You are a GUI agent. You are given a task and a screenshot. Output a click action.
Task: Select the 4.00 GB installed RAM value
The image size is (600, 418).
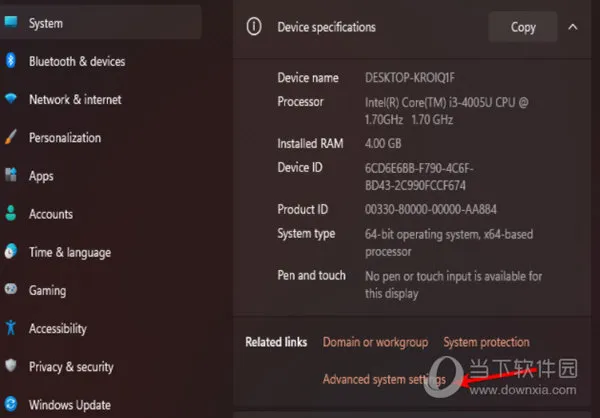tap(383, 144)
